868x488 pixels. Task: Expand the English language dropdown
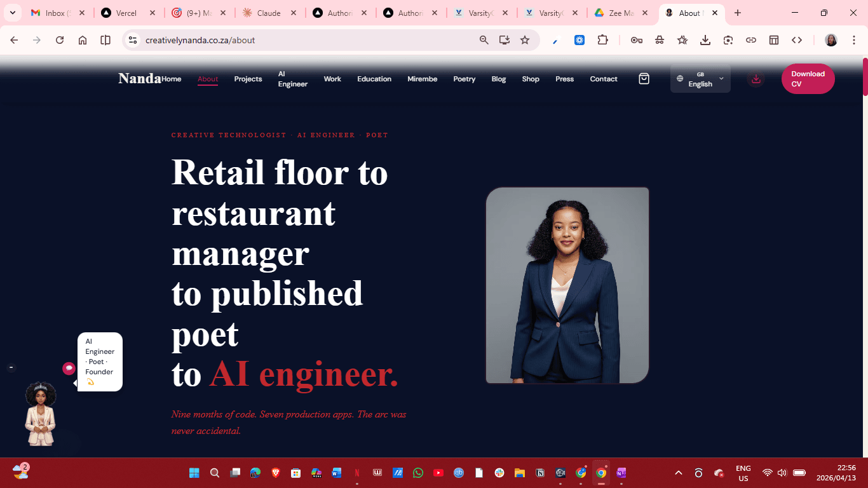[x=700, y=79]
